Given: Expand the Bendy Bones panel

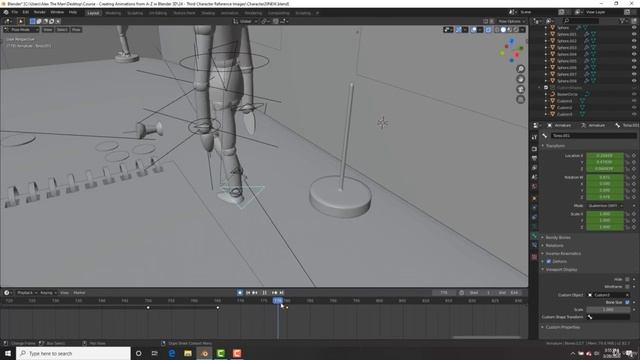Looking at the screenshot, I should 558,237.
